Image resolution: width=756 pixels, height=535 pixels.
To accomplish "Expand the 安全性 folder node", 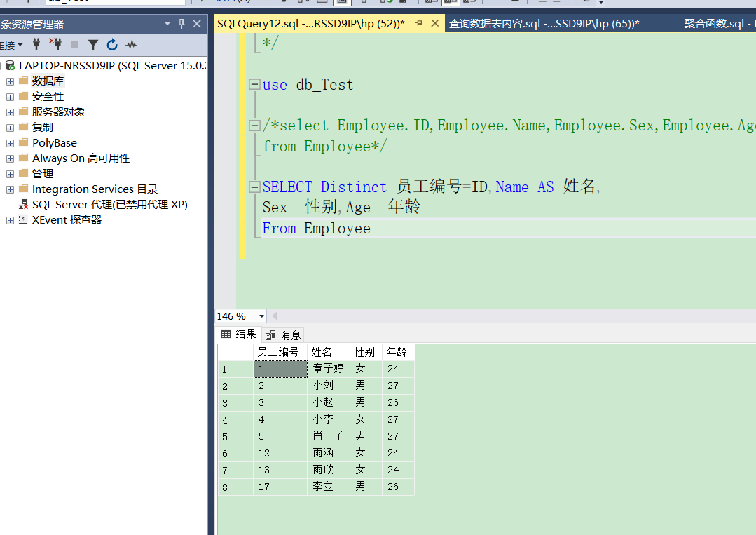I will tap(10, 97).
